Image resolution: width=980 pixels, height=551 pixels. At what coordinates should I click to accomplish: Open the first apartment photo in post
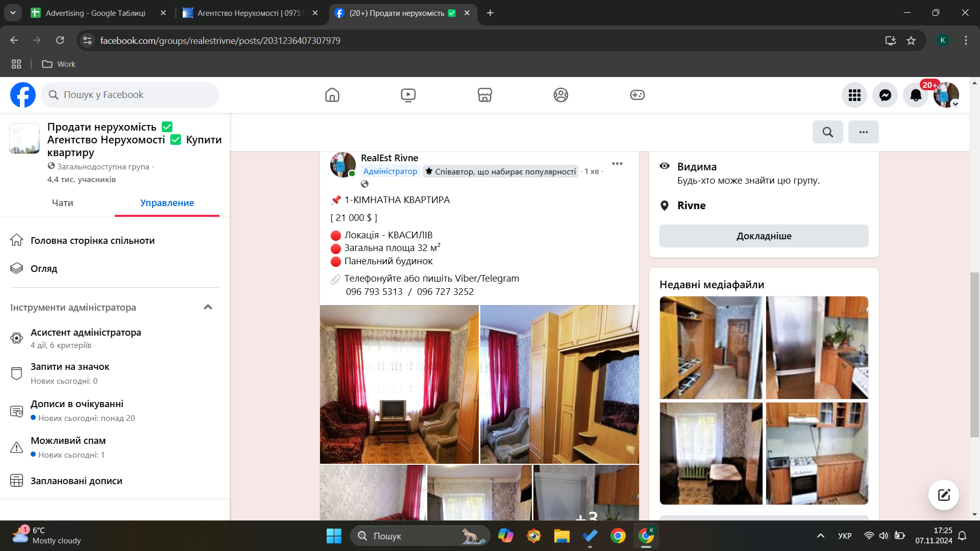pos(399,384)
